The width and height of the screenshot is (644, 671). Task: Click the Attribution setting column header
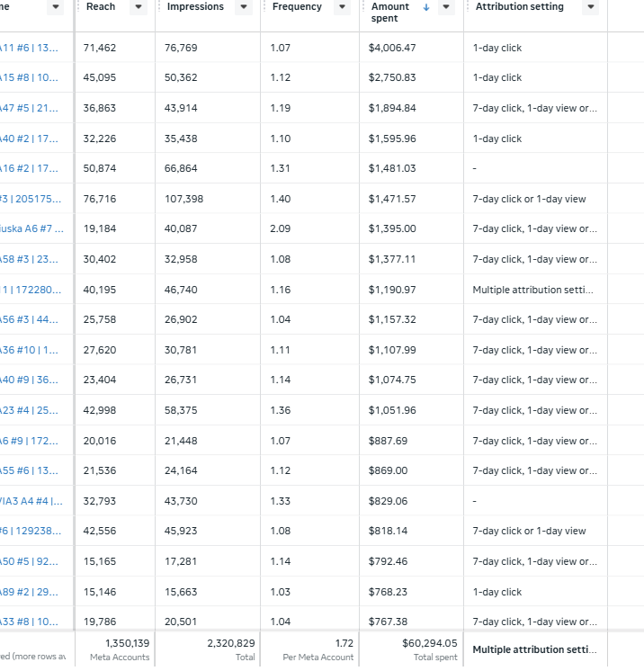[x=520, y=7]
